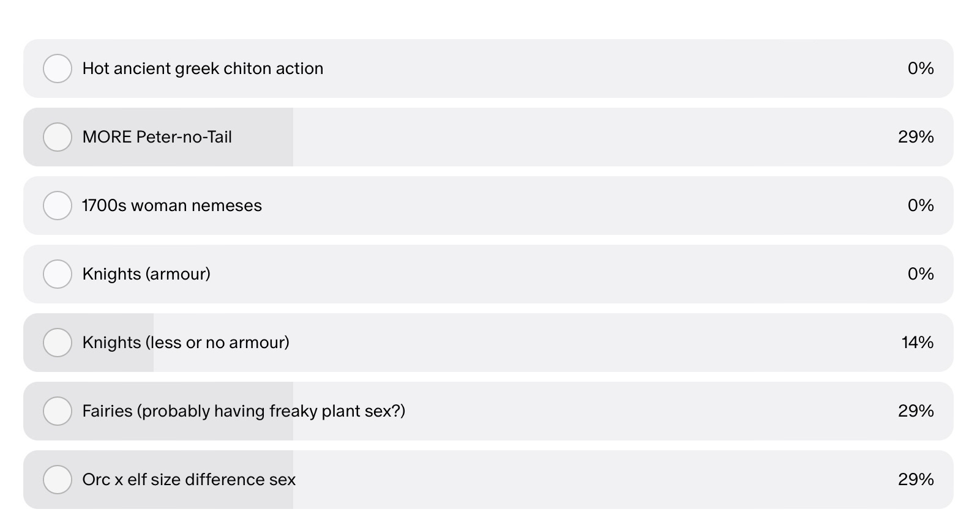Viewport: 980px width, 520px height.
Task: Click the 29% result beside MORE Peter-no-Tail
Action: (x=916, y=137)
